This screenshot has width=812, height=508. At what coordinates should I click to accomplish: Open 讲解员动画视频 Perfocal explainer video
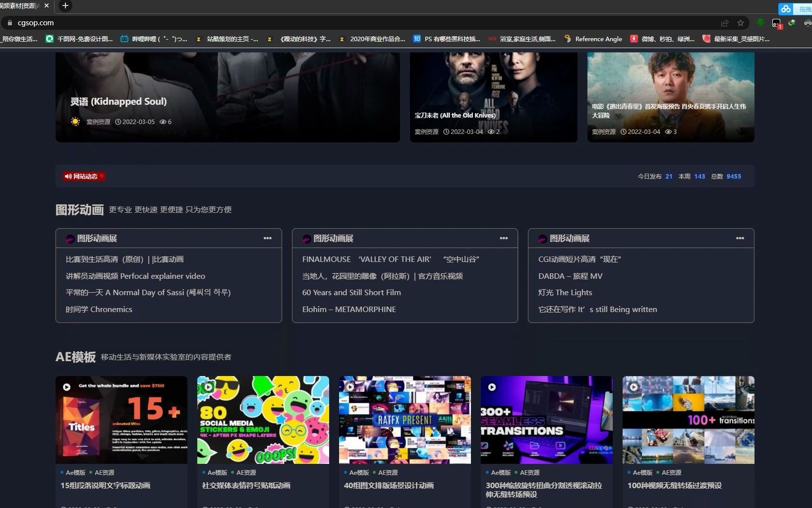(x=135, y=276)
